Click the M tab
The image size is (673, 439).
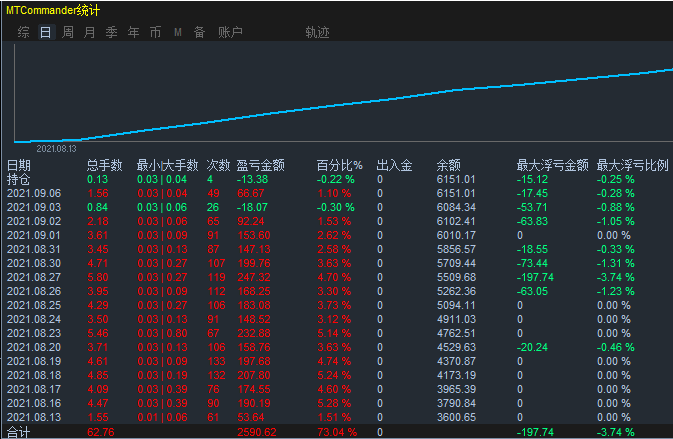click(x=178, y=32)
